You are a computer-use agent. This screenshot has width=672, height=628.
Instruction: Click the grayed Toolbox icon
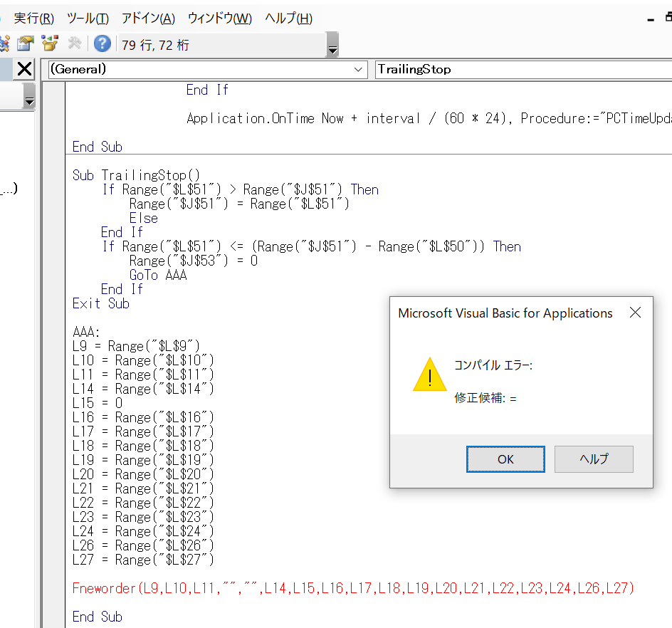coord(74,44)
